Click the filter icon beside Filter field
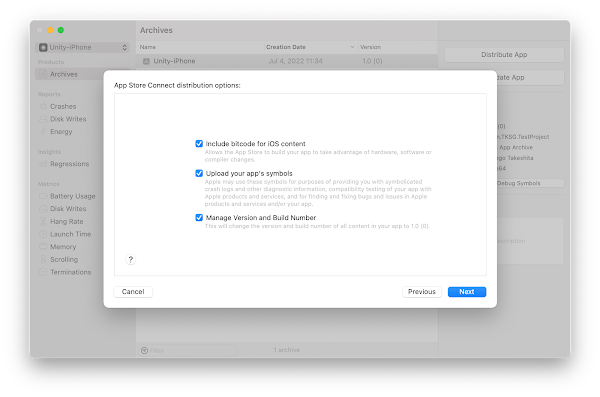600x397 pixels. pyautogui.click(x=144, y=350)
